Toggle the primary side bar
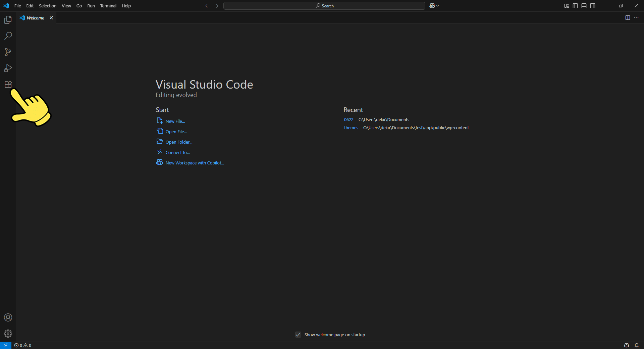Viewport: 644px width, 349px height. tap(575, 6)
